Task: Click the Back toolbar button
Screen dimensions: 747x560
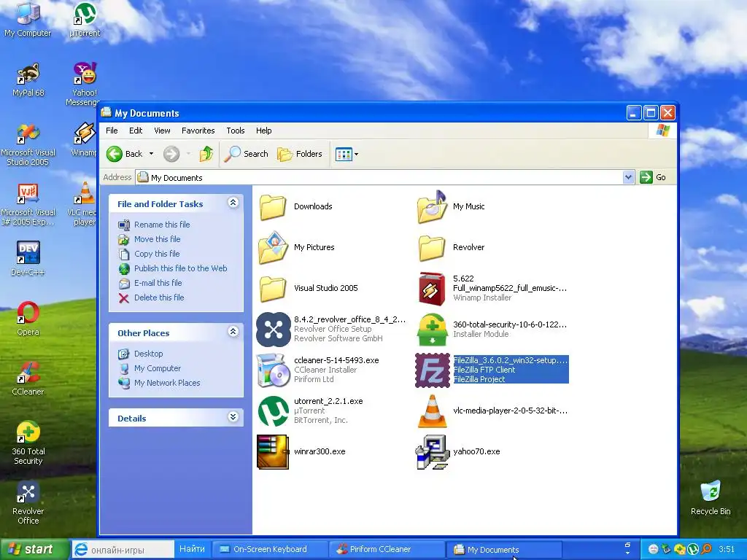Action: pos(124,154)
